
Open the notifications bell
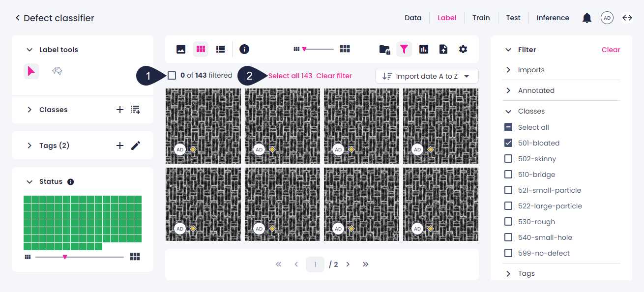point(587,18)
